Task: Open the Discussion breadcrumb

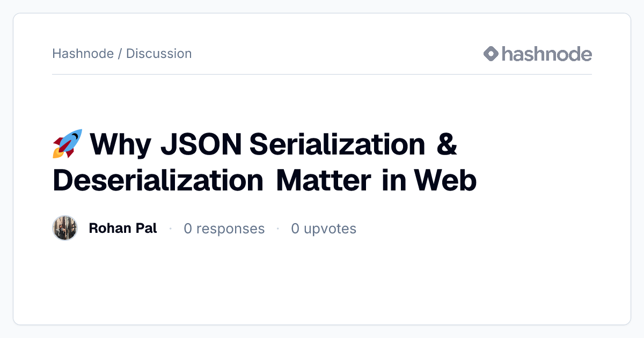Action: point(159,54)
